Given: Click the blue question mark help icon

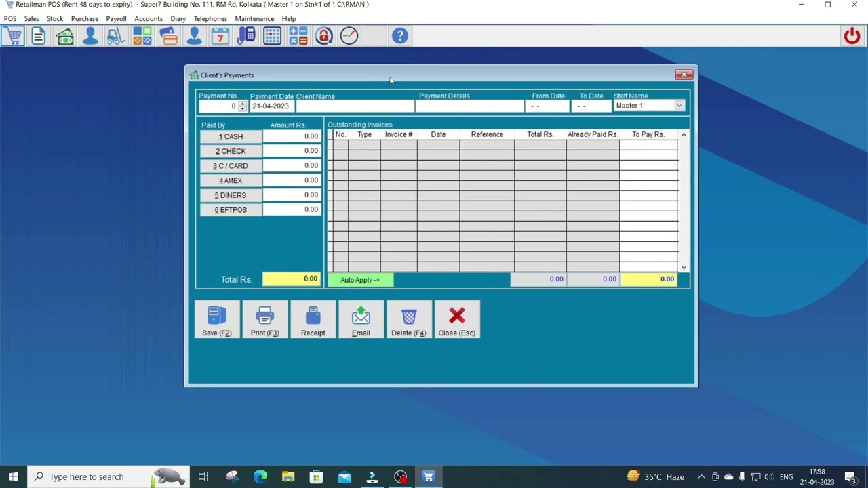Looking at the screenshot, I should (400, 36).
